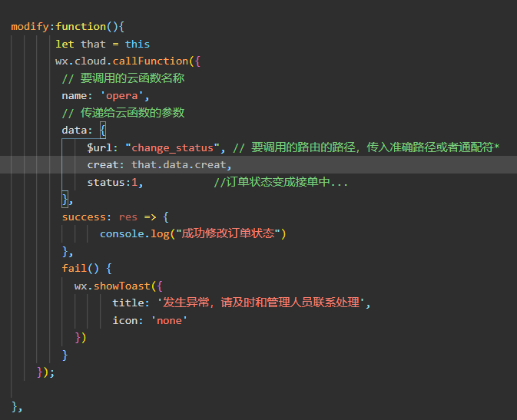
Task: Click the closing '});' line
Action: 46,372
